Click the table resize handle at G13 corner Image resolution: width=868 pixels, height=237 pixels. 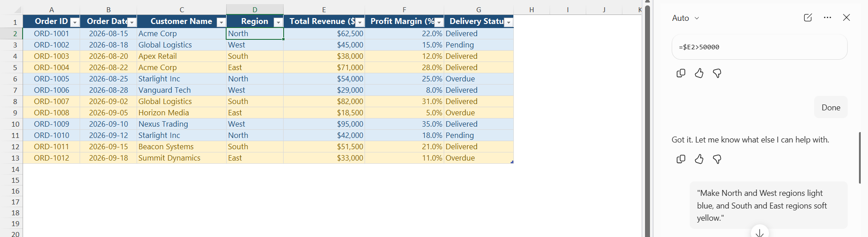(x=512, y=162)
